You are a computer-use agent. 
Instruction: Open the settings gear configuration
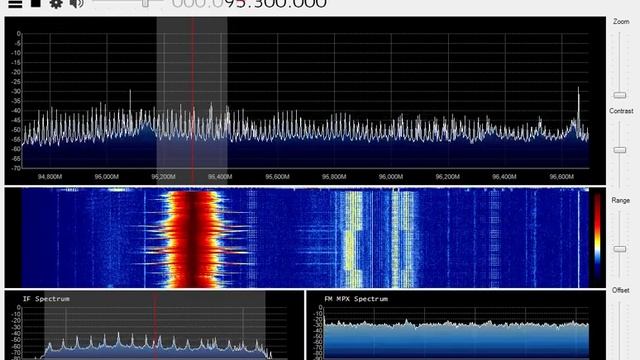[56, 4]
